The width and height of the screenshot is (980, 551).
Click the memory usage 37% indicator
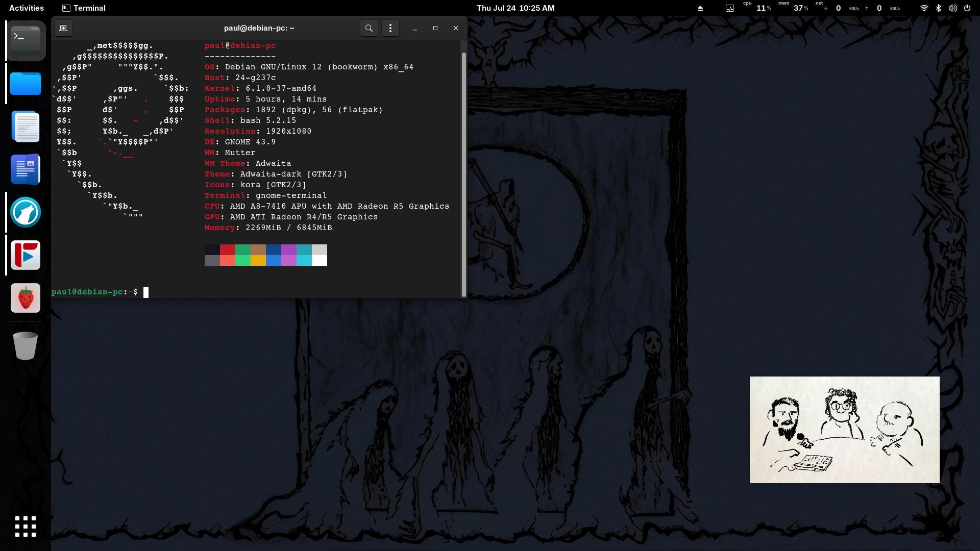800,8
